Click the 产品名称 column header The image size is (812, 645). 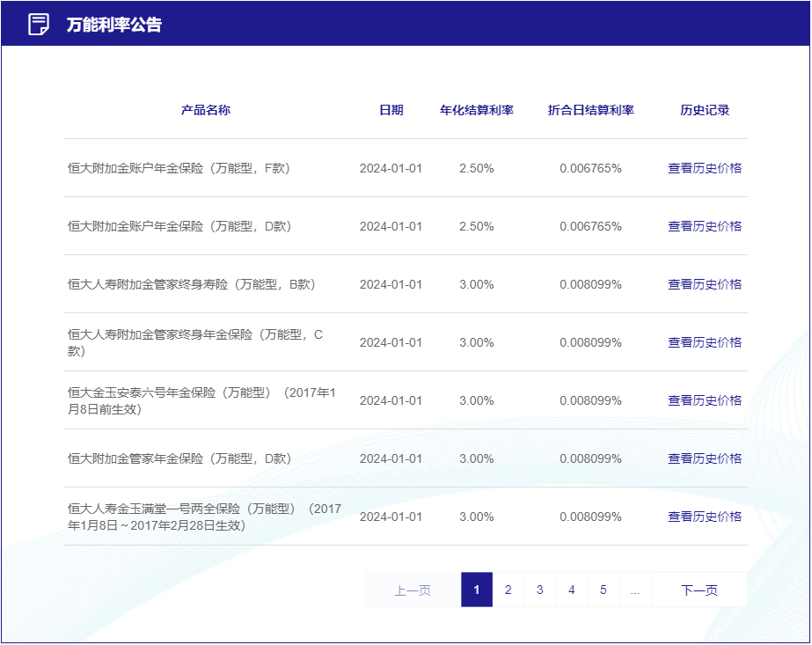click(x=206, y=110)
